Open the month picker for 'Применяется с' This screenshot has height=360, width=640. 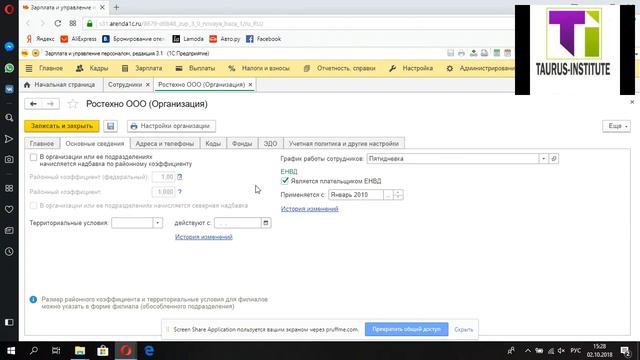click(x=388, y=195)
